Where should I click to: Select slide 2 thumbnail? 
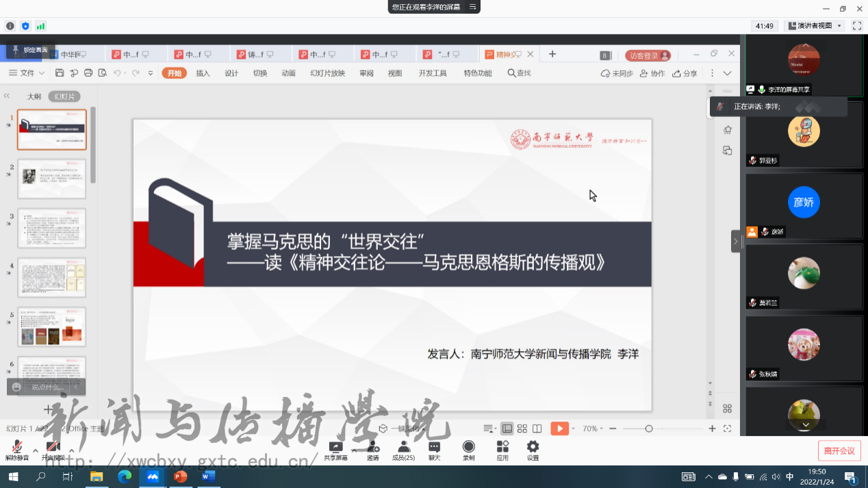click(x=52, y=179)
